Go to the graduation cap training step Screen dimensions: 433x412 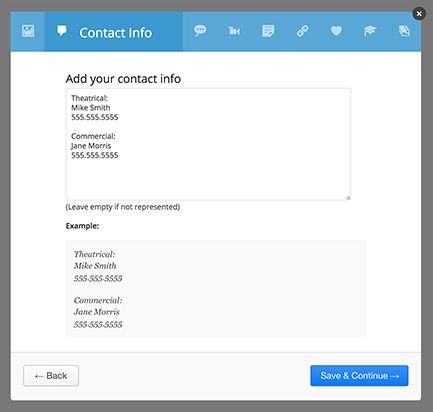(x=370, y=31)
